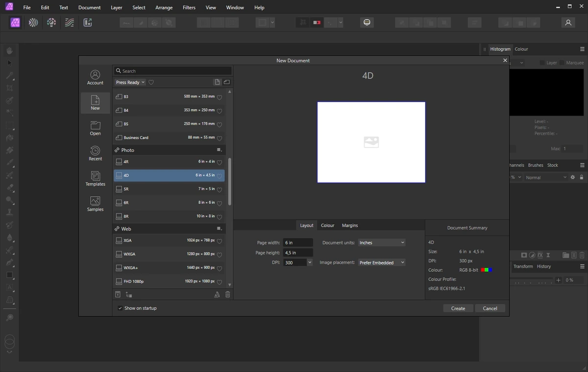Switch to the Margins tab
This screenshot has height=372, width=588.
pos(350,225)
